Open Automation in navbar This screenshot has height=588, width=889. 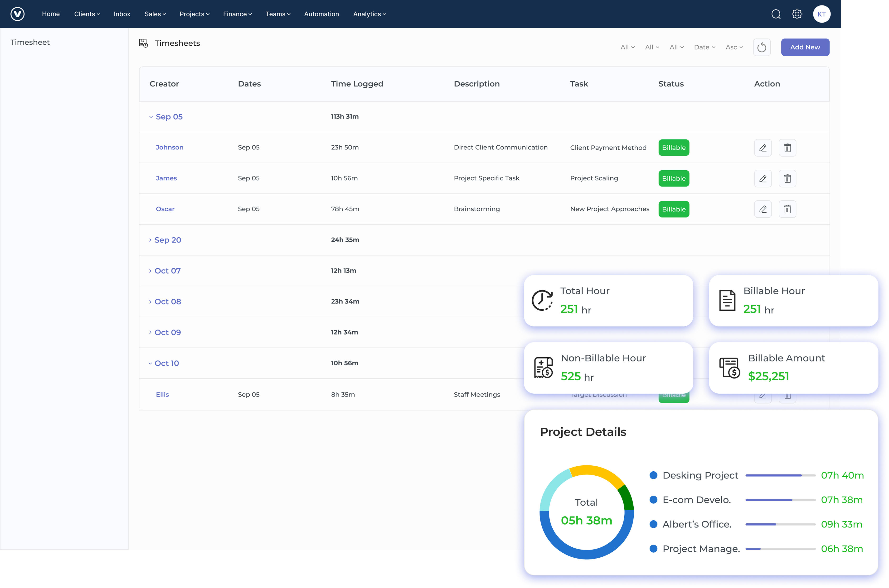click(321, 14)
